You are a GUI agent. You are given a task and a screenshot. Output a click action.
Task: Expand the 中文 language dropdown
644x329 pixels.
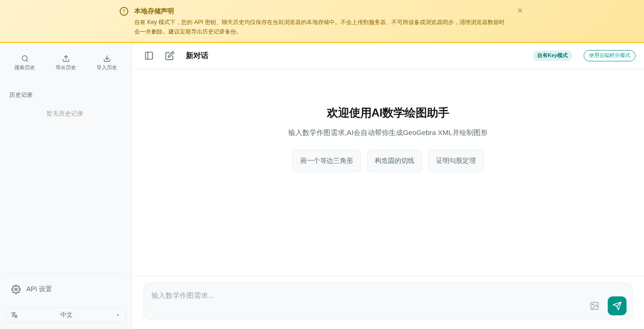(x=66, y=315)
